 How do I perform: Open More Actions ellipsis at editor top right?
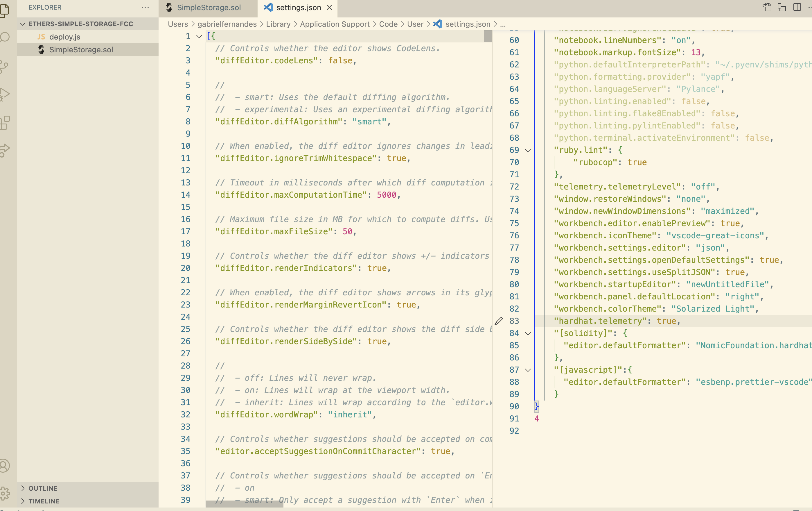coord(809,7)
